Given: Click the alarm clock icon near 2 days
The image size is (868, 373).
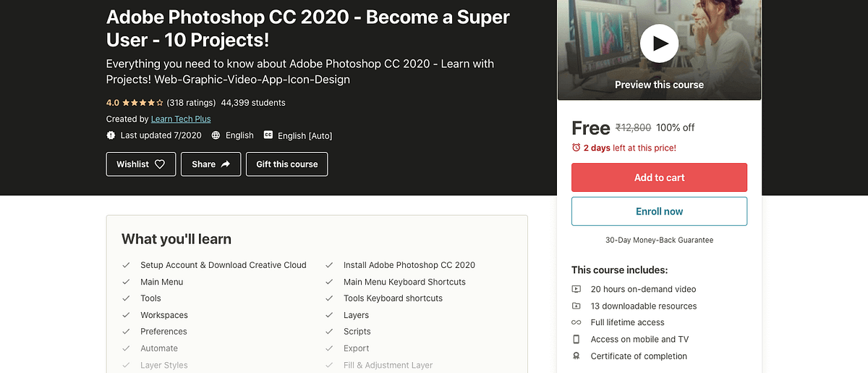Looking at the screenshot, I should [x=576, y=148].
